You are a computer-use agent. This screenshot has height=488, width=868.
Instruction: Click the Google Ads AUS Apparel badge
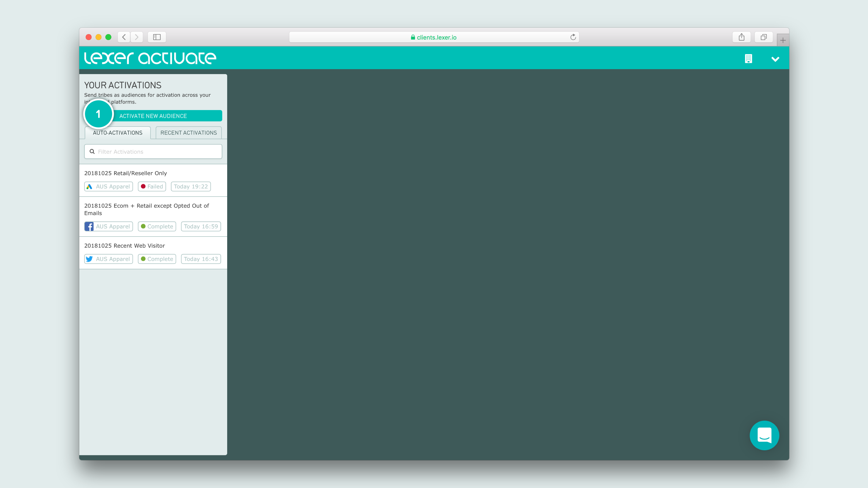point(108,187)
